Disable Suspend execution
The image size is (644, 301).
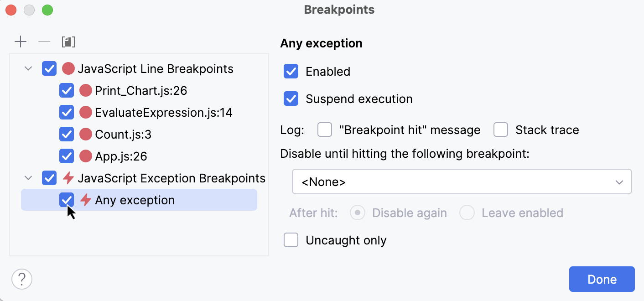[x=291, y=99]
